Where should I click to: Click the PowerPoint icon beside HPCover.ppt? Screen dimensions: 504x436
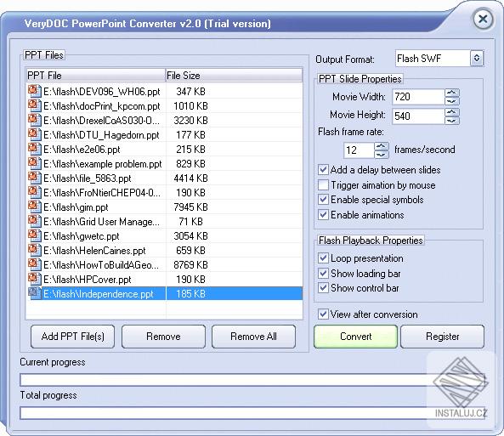[34, 280]
